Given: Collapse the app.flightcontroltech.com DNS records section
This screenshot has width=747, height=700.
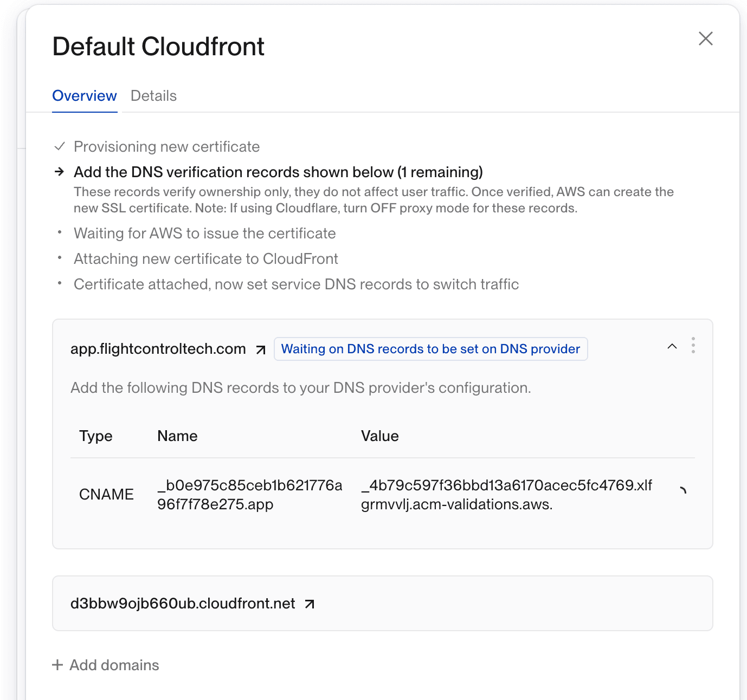Looking at the screenshot, I should [x=672, y=346].
